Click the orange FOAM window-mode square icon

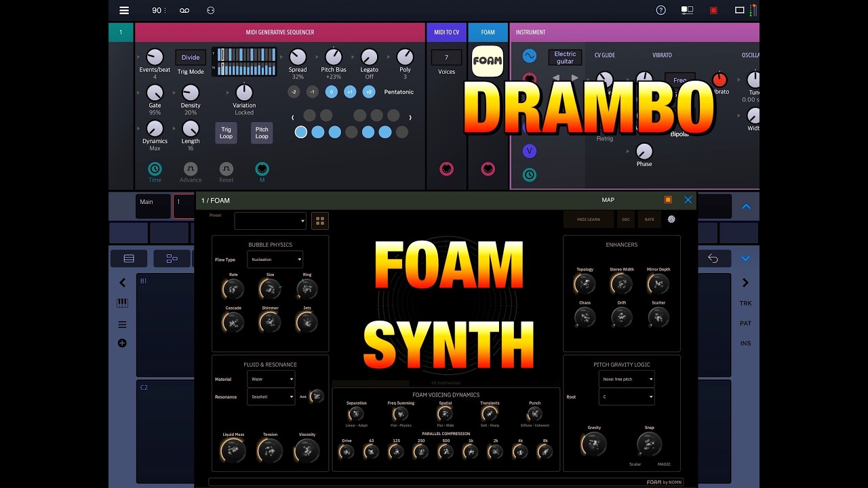tap(668, 200)
